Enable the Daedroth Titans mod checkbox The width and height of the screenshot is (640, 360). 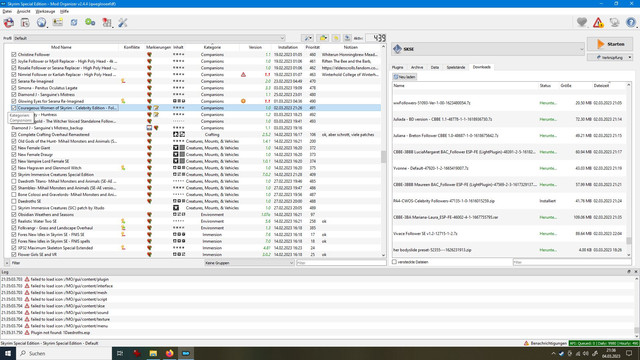pos(14,181)
